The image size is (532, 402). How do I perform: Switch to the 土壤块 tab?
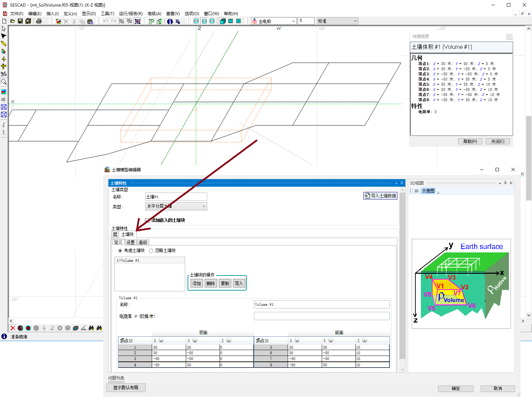tap(127, 235)
